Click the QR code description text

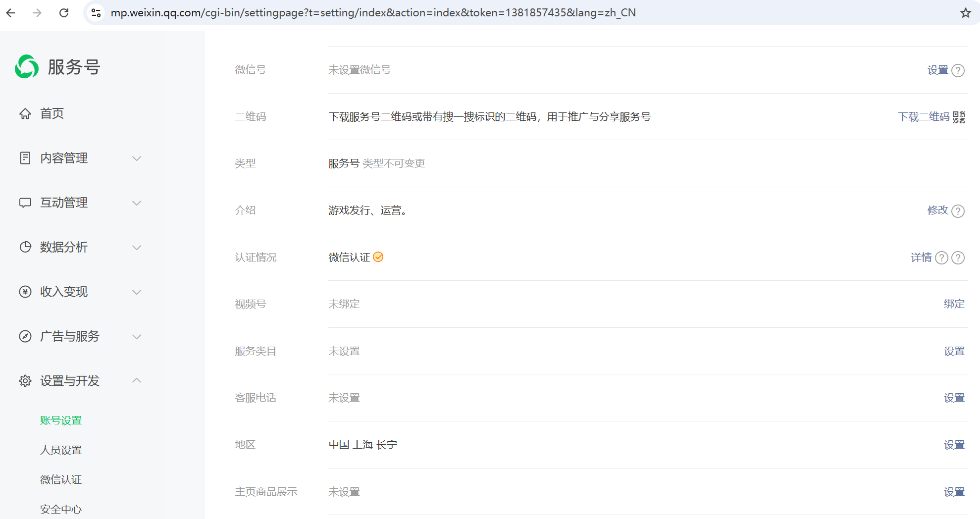[x=490, y=117]
